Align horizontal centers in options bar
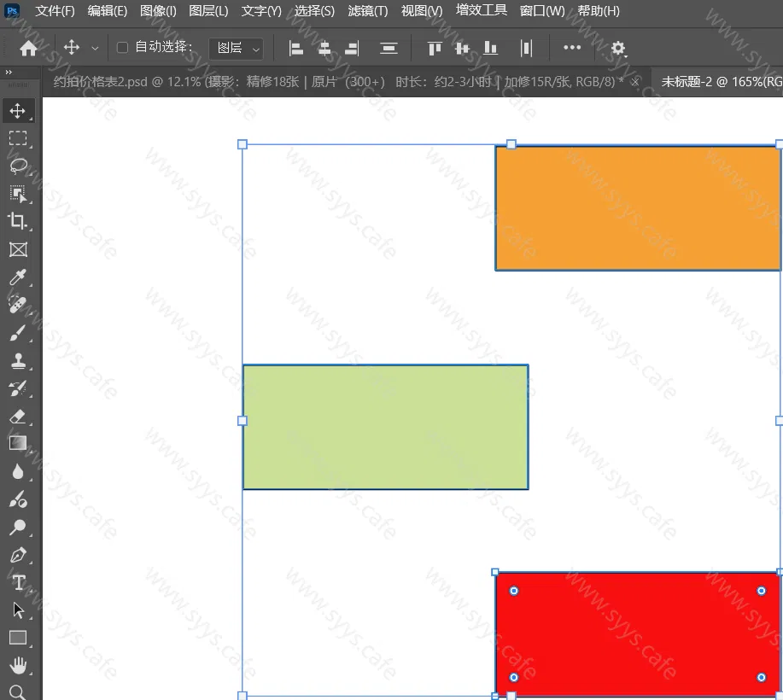783x700 pixels. pos(324,49)
